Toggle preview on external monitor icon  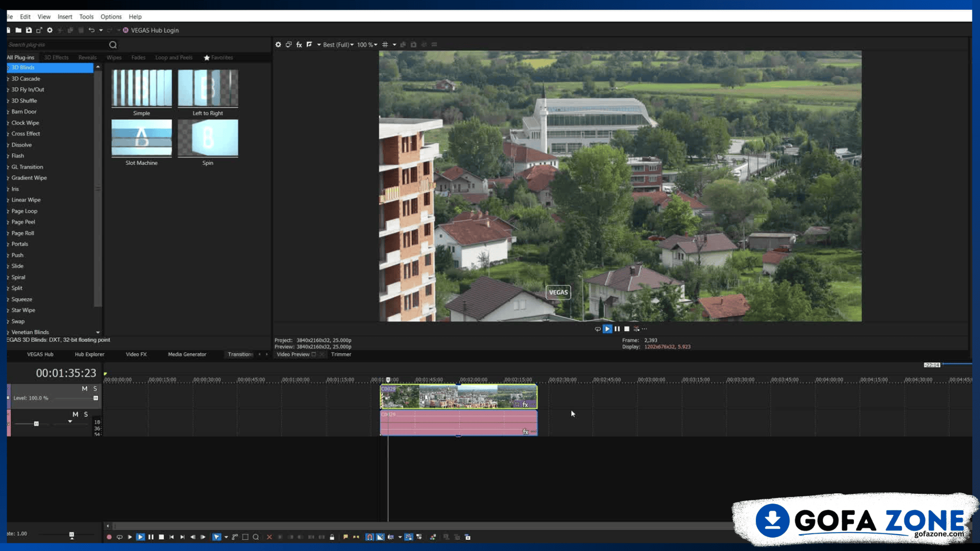pyautogui.click(x=288, y=45)
